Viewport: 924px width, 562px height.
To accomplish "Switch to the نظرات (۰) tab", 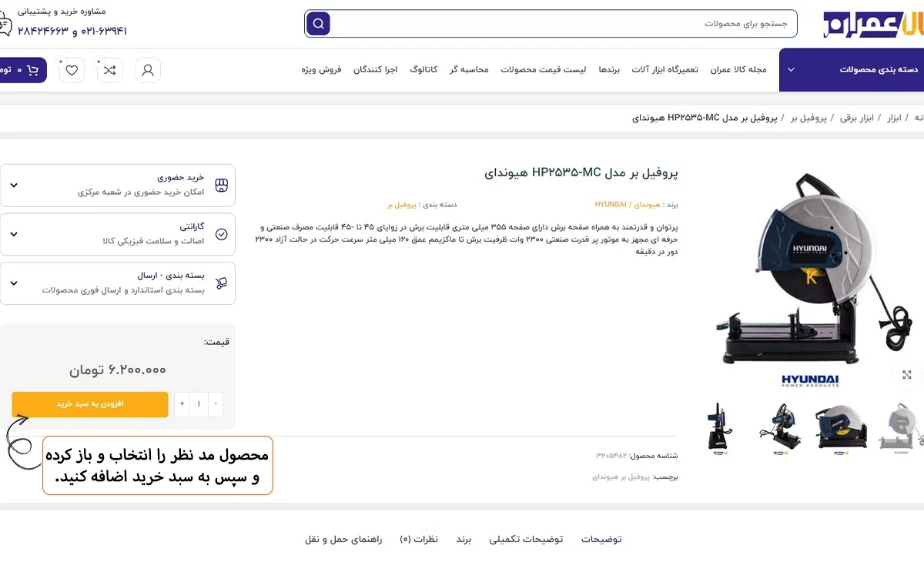I will tap(419, 539).
